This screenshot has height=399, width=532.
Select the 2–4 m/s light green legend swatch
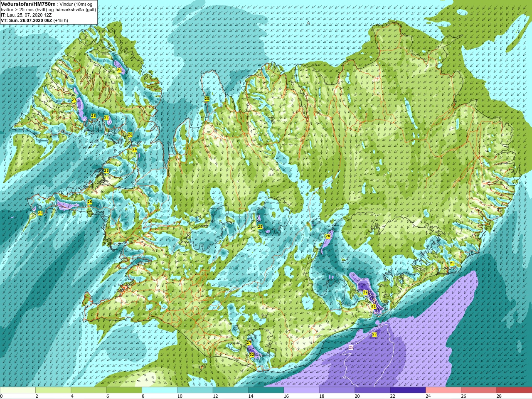click(53, 390)
